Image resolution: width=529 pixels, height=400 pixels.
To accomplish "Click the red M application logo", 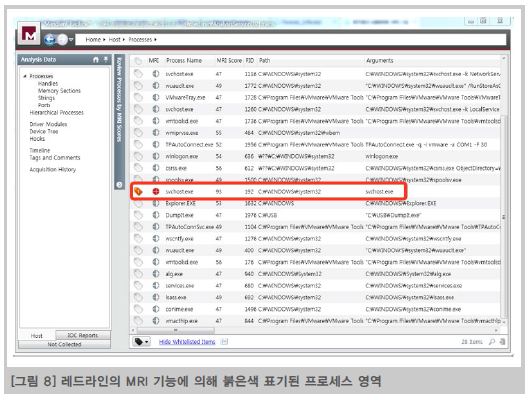I will click(x=29, y=34).
